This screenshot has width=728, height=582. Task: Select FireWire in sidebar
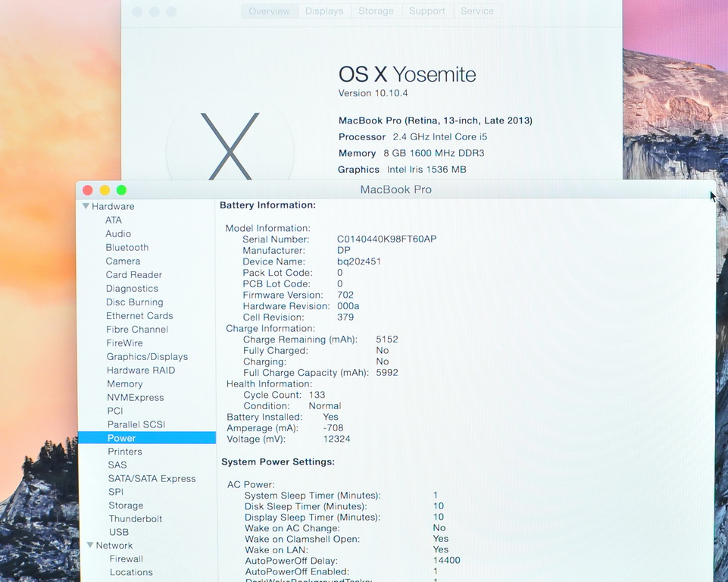[x=124, y=343]
